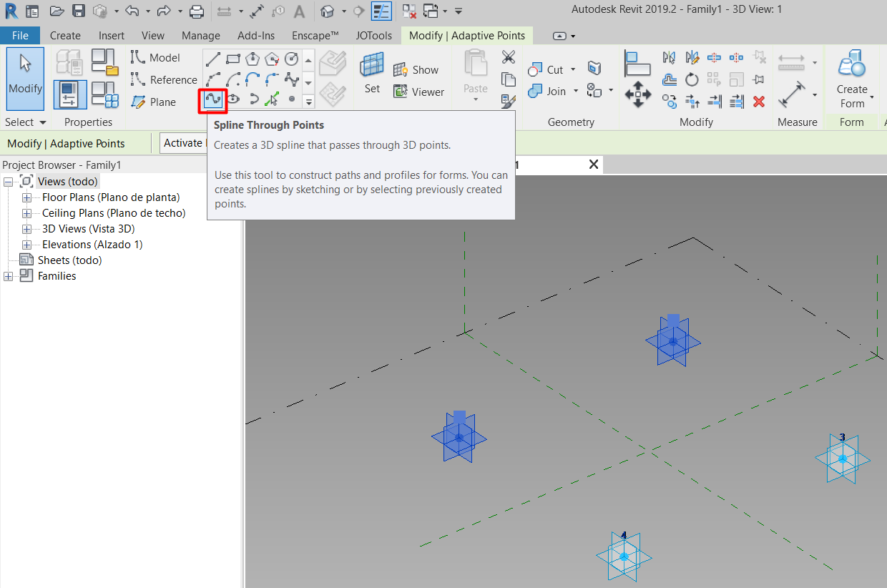
Task: Switch to the Add-Ins ribbon tab
Action: click(x=256, y=35)
